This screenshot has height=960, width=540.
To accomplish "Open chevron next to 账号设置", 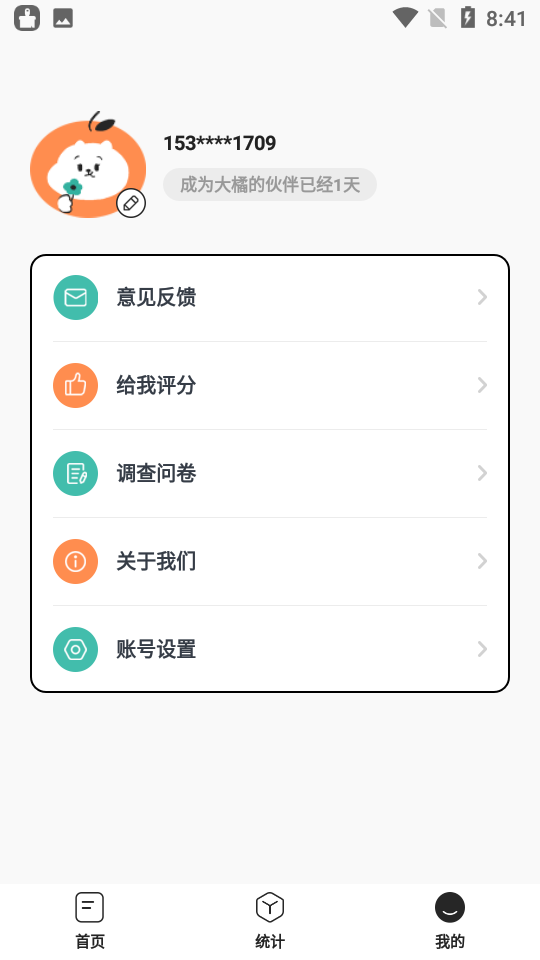I will click(x=482, y=649).
